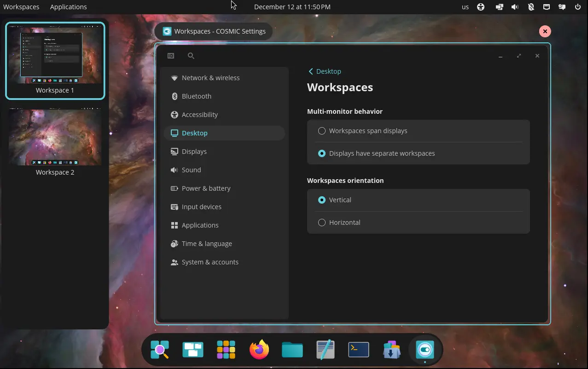Toggle the sidebar panel icon in Settings
Viewport: 588px width, 369px height.
click(171, 56)
